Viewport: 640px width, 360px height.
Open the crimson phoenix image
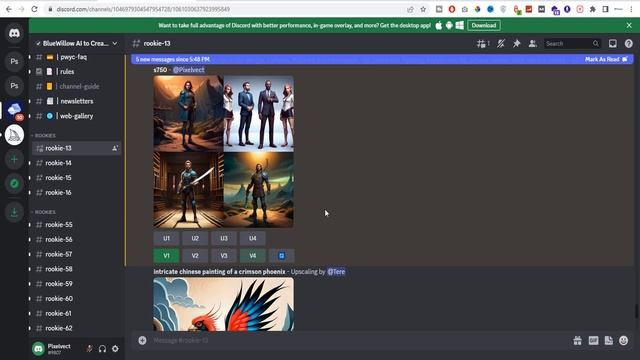pos(223,304)
